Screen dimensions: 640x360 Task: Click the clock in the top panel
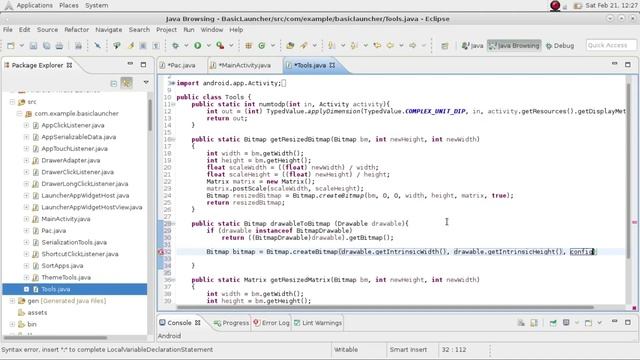pos(611,5)
